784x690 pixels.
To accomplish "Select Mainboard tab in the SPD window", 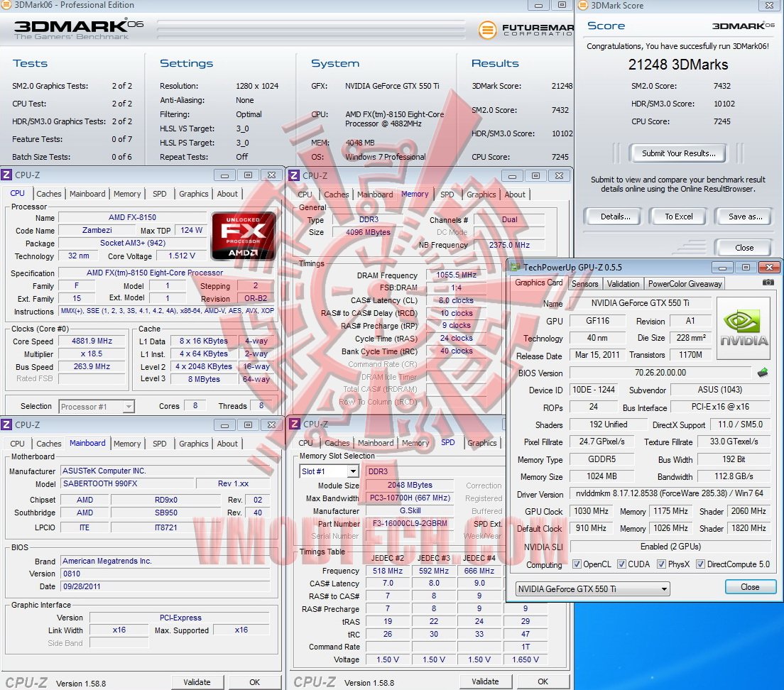I will (376, 443).
